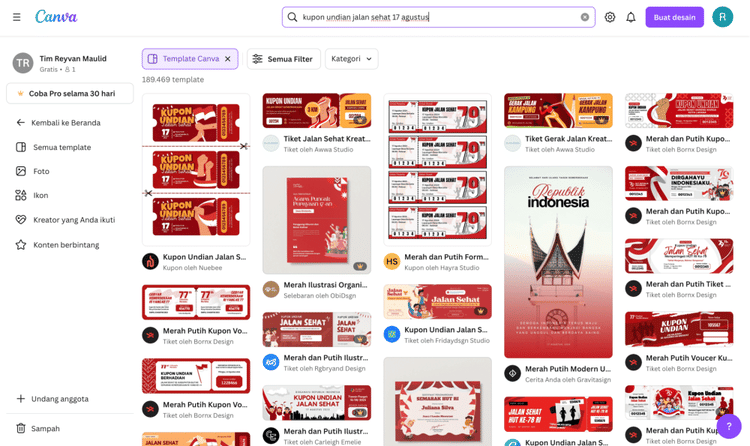This screenshot has width=750, height=446.
Task: Clear the search field with X icon
Action: point(585,17)
